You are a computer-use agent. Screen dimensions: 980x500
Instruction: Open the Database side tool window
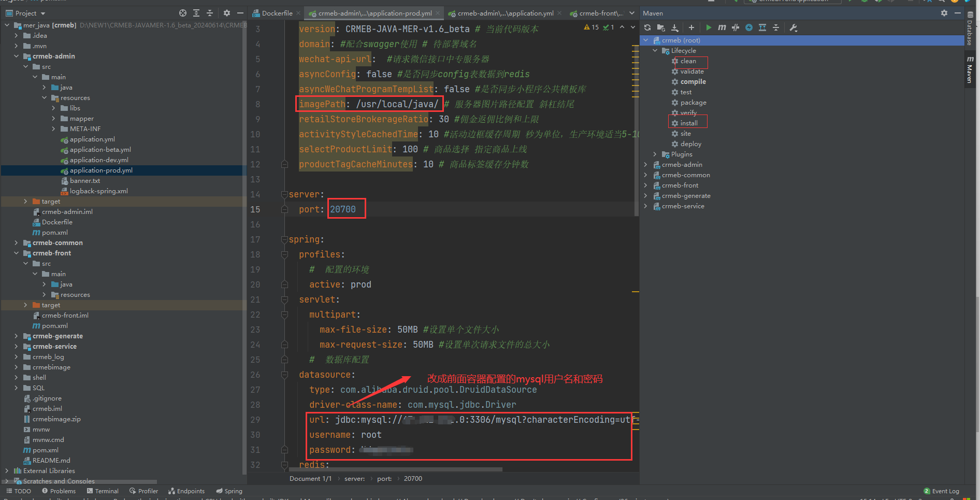(x=970, y=30)
